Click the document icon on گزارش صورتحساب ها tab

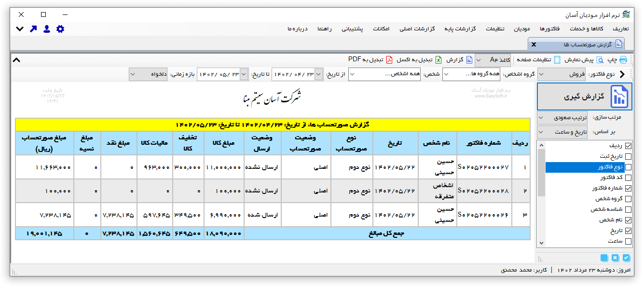pyautogui.click(x=618, y=44)
